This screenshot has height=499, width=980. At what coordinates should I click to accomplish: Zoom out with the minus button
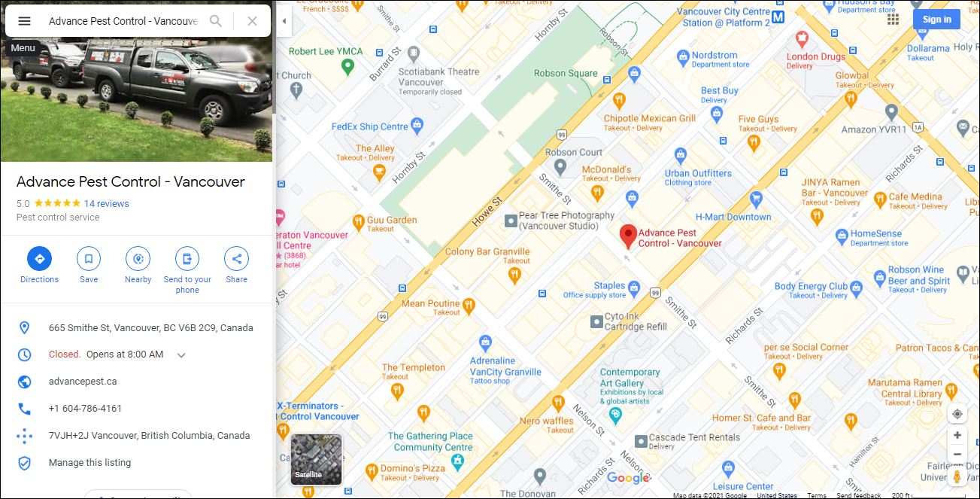pyautogui.click(x=957, y=454)
